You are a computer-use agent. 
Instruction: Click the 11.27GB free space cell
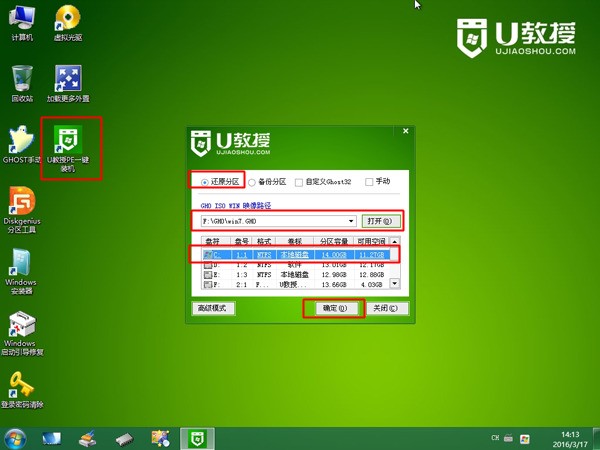coord(371,255)
